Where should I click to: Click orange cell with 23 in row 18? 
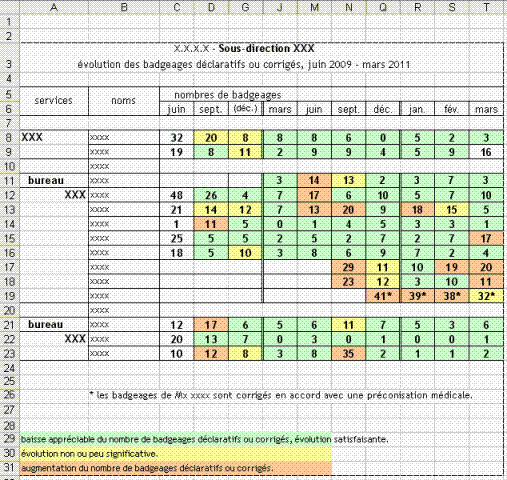349,281
